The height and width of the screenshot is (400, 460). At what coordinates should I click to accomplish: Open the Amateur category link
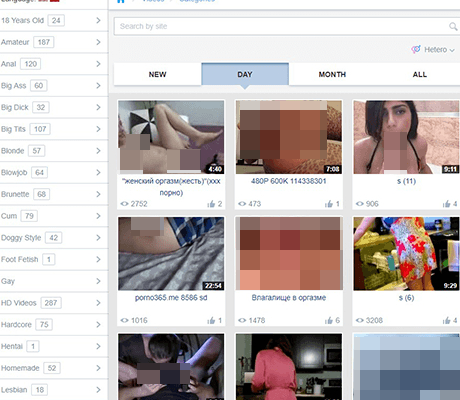(15, 42)
